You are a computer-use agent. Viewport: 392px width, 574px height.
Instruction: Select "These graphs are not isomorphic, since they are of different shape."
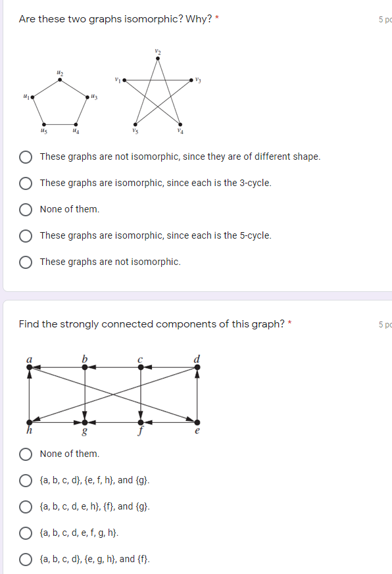click(x=26, y=156)
